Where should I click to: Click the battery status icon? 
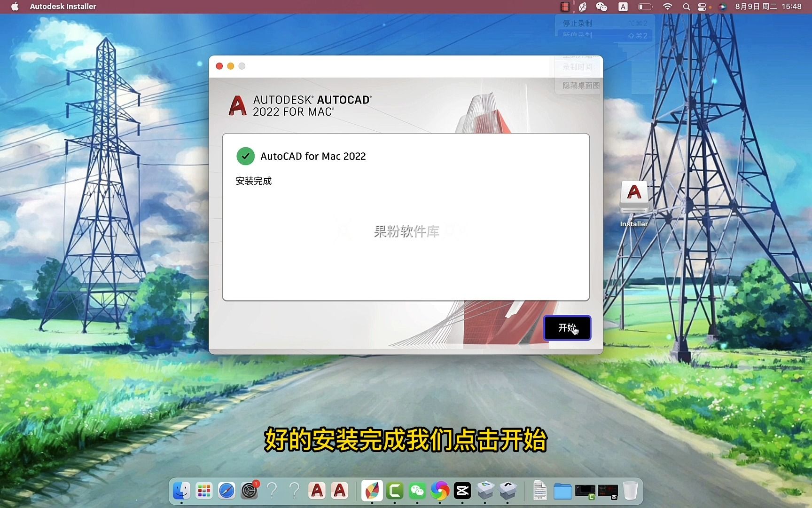coord(645,7)
